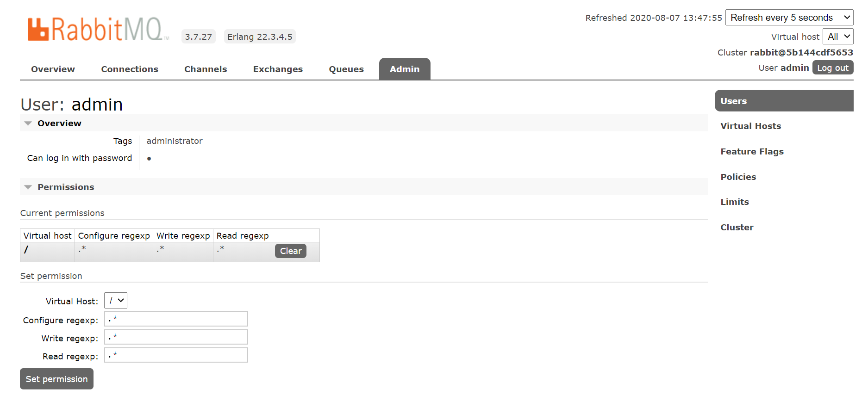Collapse the Permissions section

[364, 187]
